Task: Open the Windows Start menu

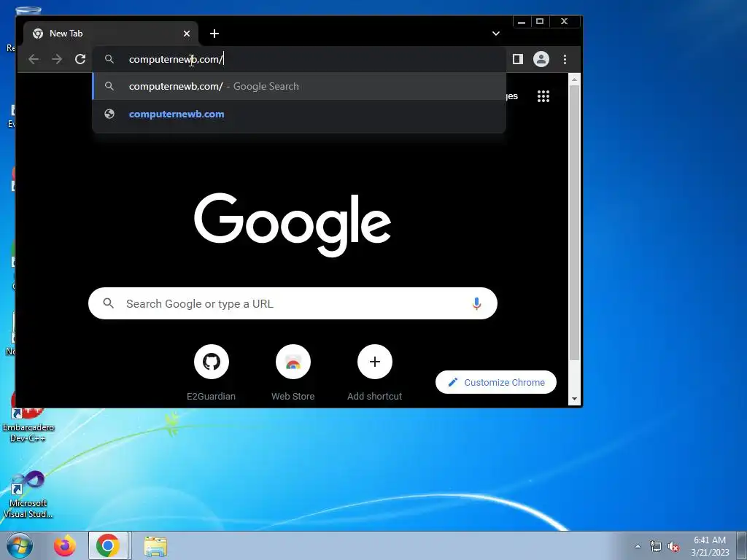Action: 20,545
